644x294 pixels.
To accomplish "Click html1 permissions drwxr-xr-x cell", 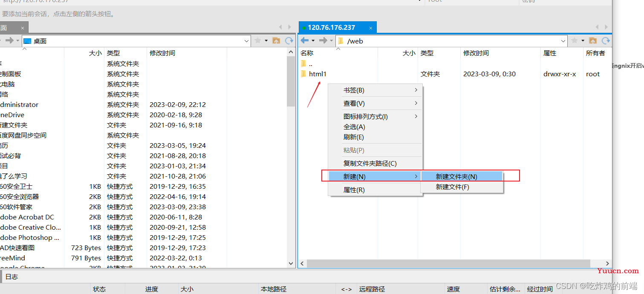I will [560, 74].
